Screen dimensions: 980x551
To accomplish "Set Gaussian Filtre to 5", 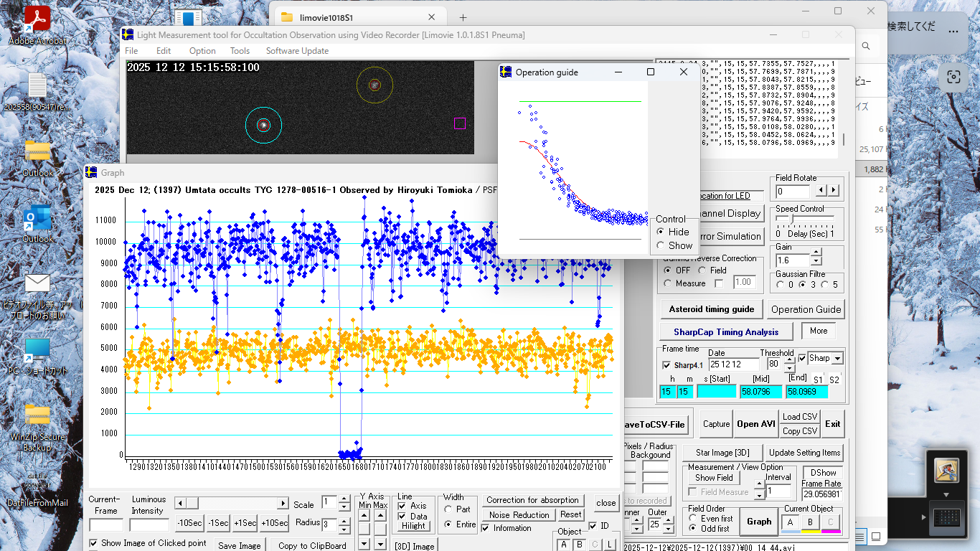I will pyautogui.click(x=824, y=285).
